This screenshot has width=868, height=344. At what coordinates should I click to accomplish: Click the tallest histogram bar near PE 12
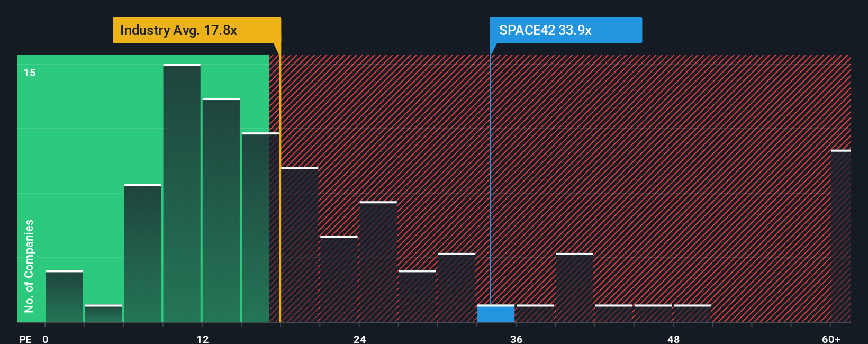point(182,193)
